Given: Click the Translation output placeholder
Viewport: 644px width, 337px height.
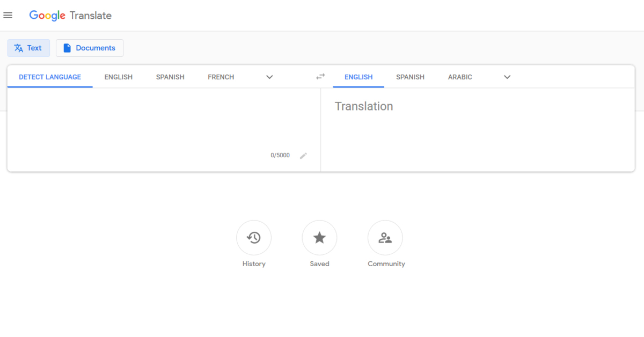Looking at the screenshot, I should tap(364, 106).
